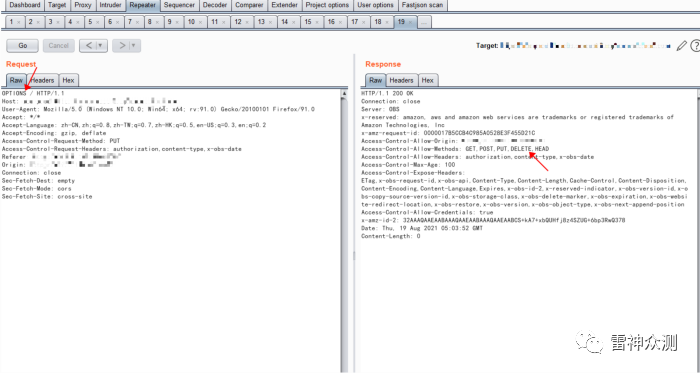Open the Decoder tab
This screenshot has width=700, height=374.
pos(215,5)
